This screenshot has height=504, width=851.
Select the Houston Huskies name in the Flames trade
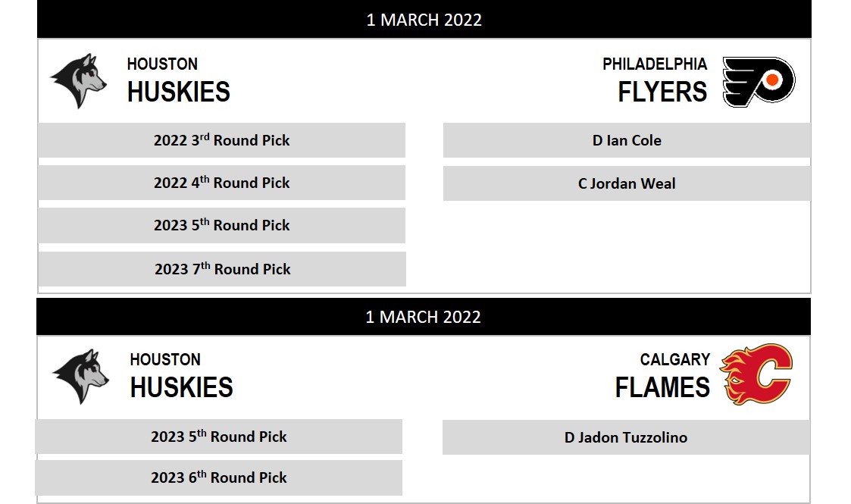(181, 376)
